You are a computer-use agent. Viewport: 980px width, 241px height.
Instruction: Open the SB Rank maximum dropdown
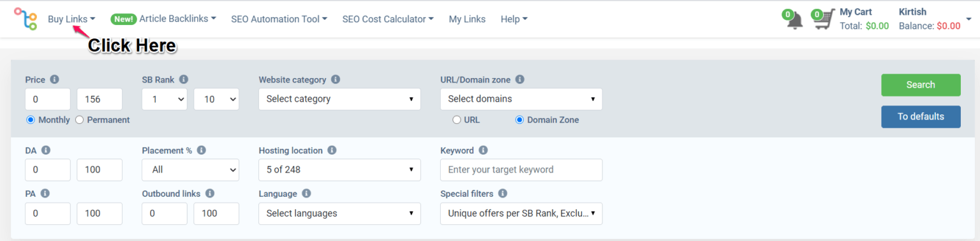click(216, 99)
